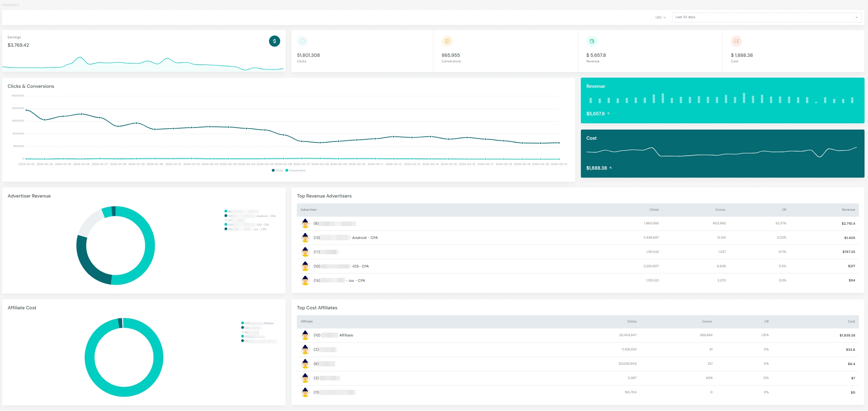
Task: Open the Last 30 days date range dropdown
Action: pos(767,17)
